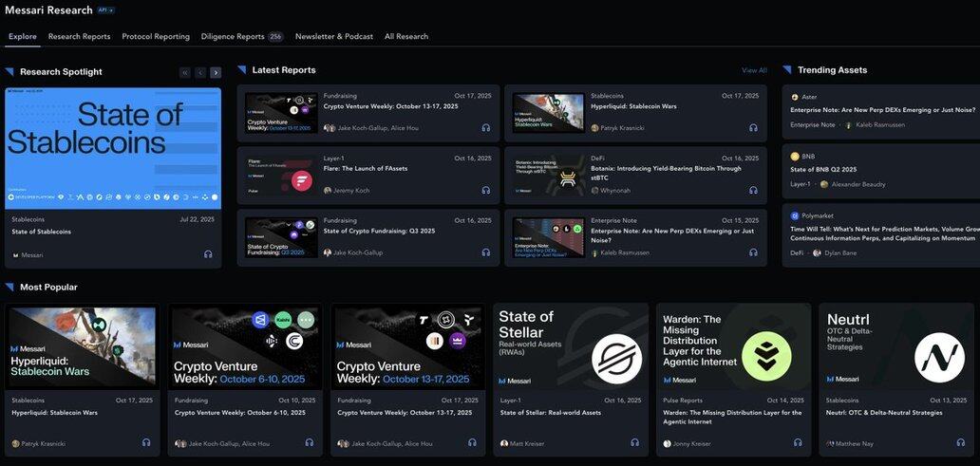This screenshot has height=466, width=980.
Task: Go to next Research Spotlight slide
Action: coord(216,72)
